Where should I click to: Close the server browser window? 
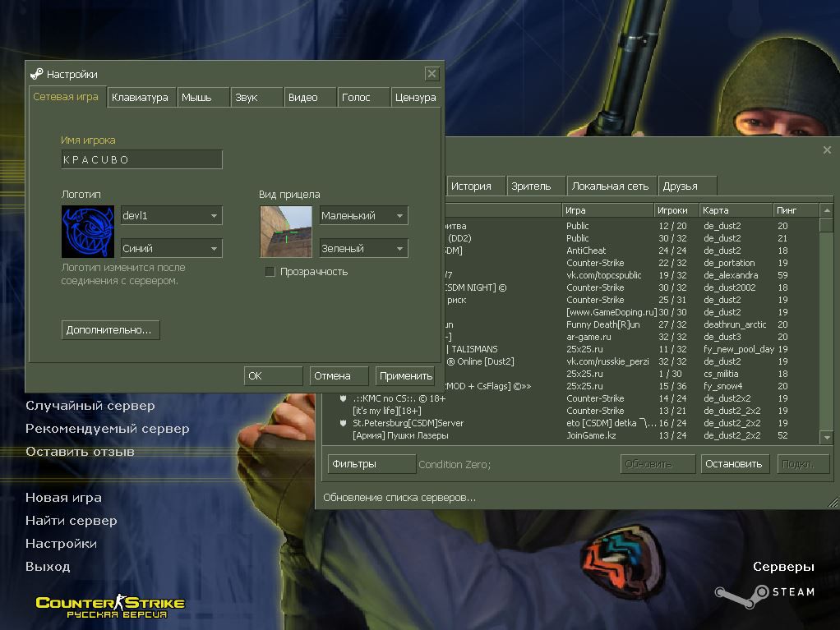pyautogui.click(x=827, y=150)
